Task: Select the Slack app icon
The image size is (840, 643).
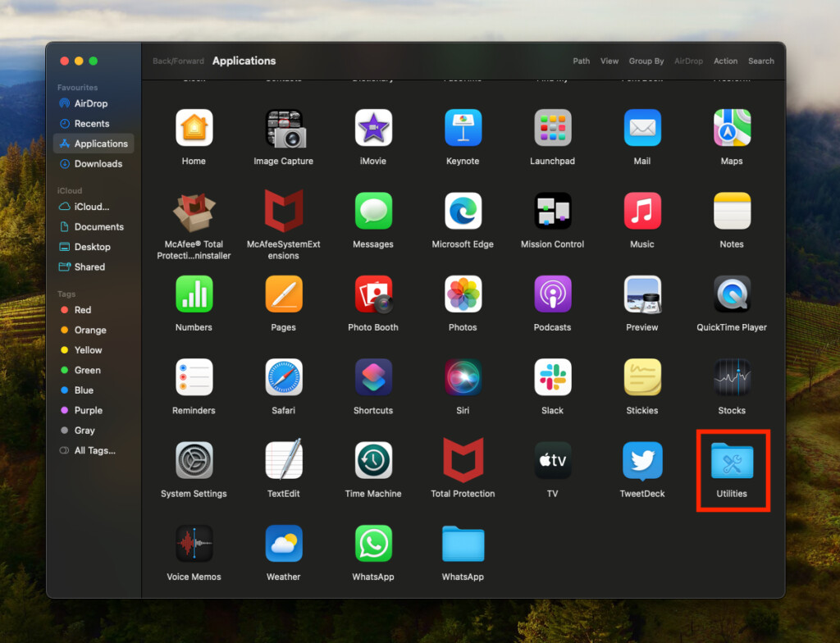Action: (x=552, y=377)
